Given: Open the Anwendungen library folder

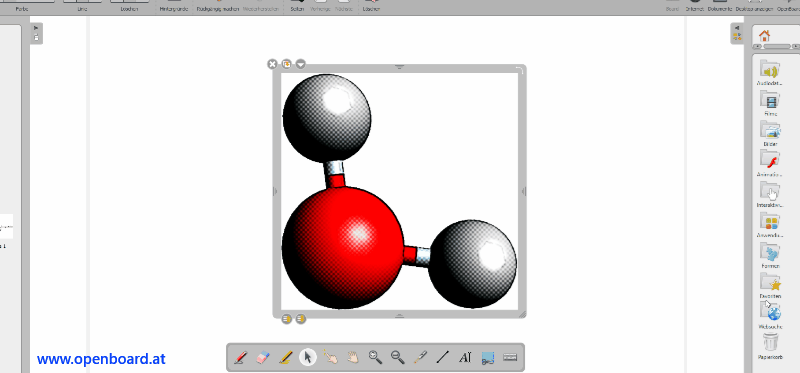Looking at the screenshot, I should click(x=770, y=224).
